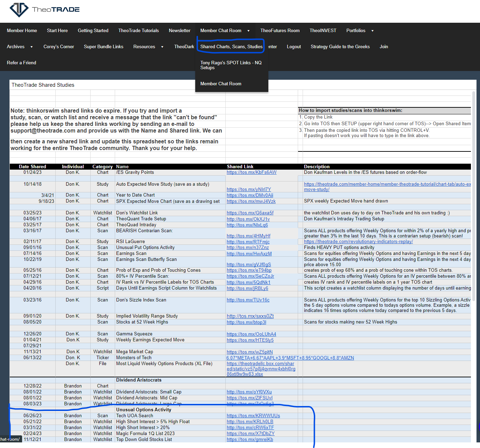This screenshot has height=448, width=480.
Task: Open Auto Expected Move Study tos.mx link
Action: coord(249,190)
